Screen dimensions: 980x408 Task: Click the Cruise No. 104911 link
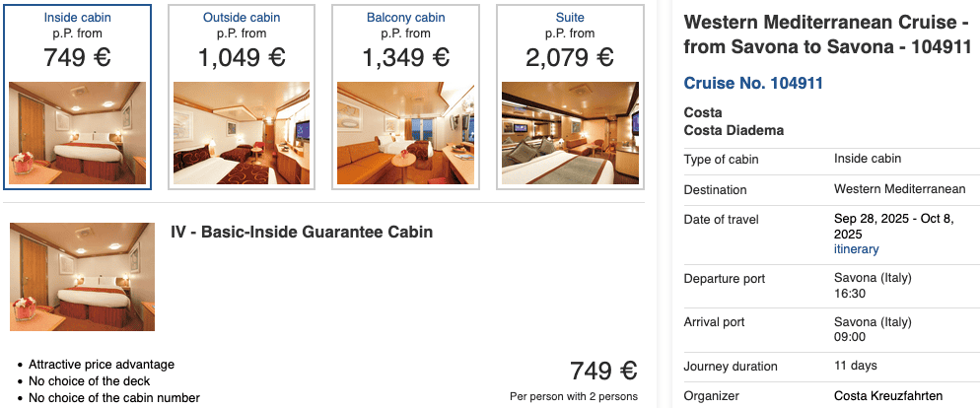753,83
